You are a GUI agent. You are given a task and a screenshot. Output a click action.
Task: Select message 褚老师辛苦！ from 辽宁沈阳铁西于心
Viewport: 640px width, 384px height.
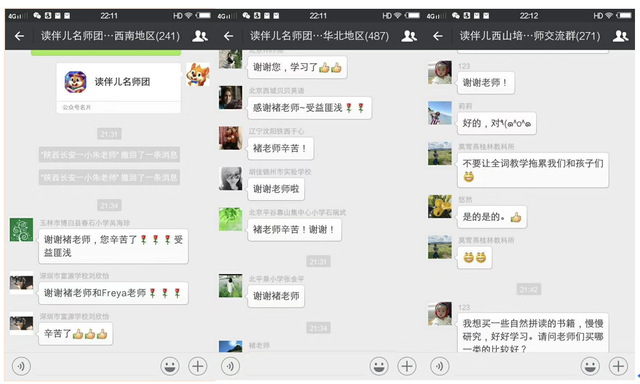click(280, 149)
